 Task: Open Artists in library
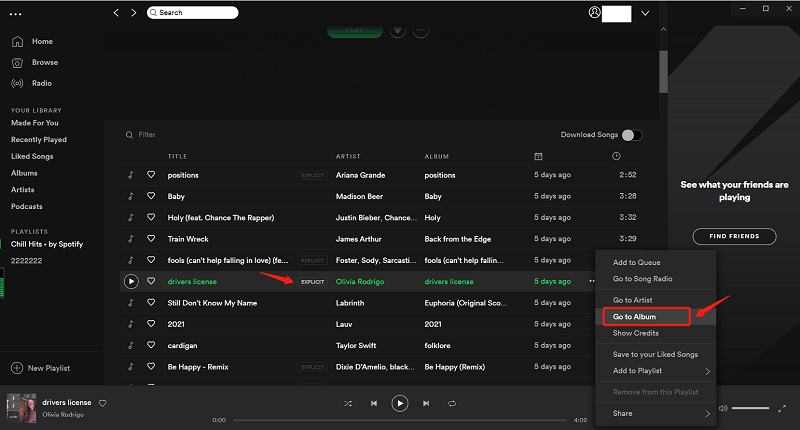coord(22,190)
